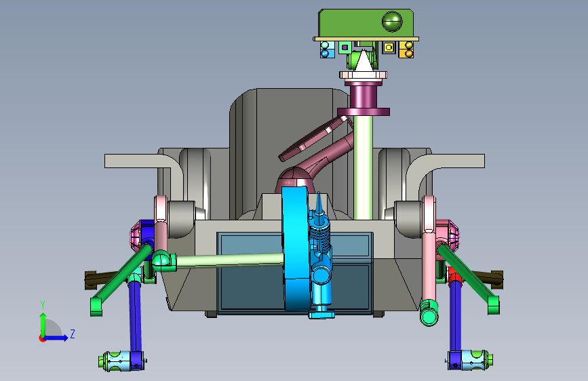Select the white cone tip below housing

point(363,60)
